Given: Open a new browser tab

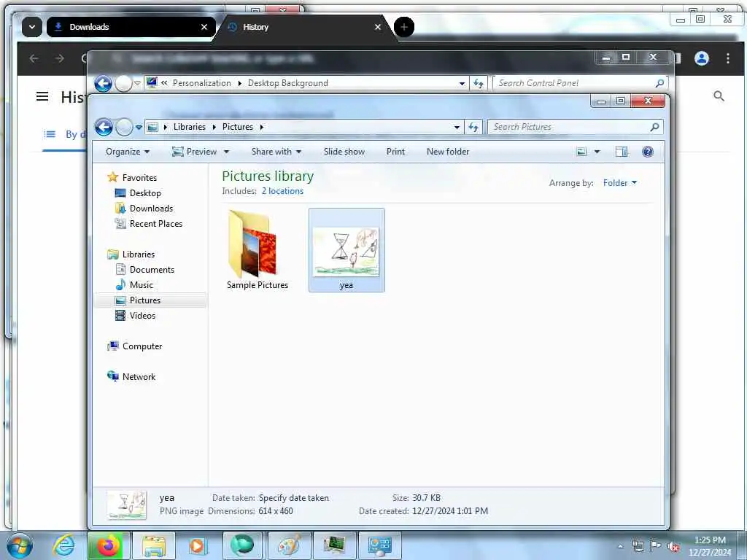Looking at the screenshot, I should [404, 27].
